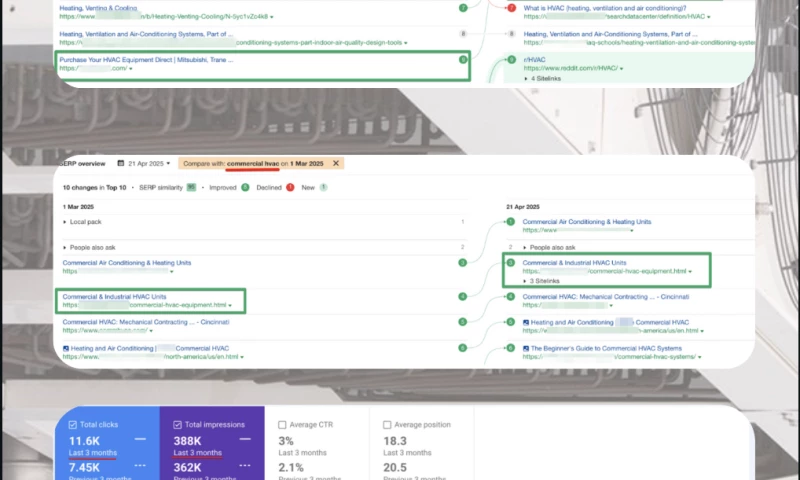Open URL dropdown after commercial-hvac-equipment.html, 1 Mar column
Screen dimensions: 800x480
pos(230,306)
